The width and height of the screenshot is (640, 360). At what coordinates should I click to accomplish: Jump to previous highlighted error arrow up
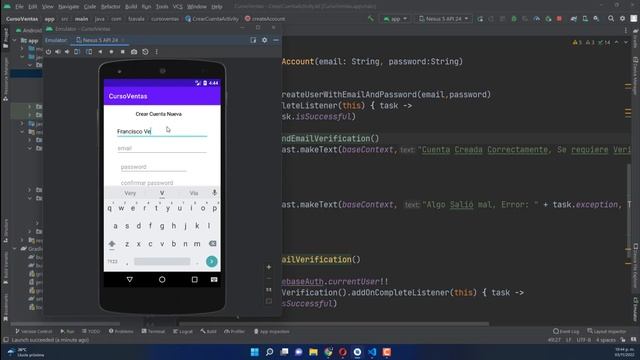(x=617, y=42)
